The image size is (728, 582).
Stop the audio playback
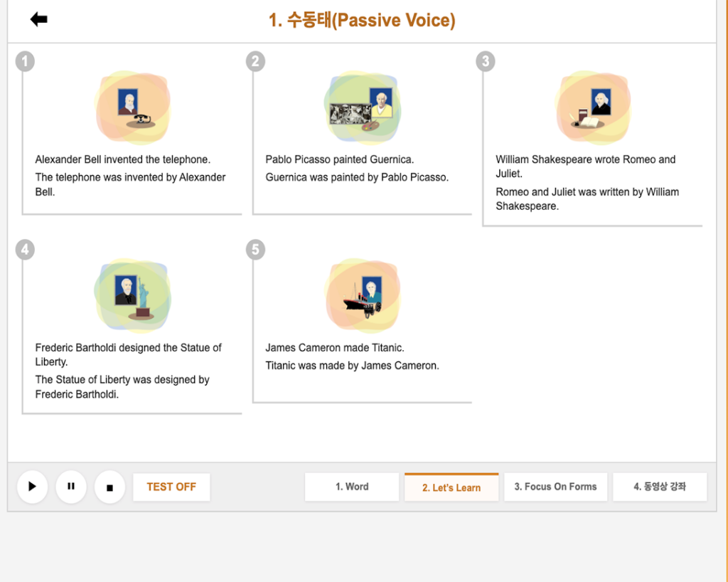[109, 487]
